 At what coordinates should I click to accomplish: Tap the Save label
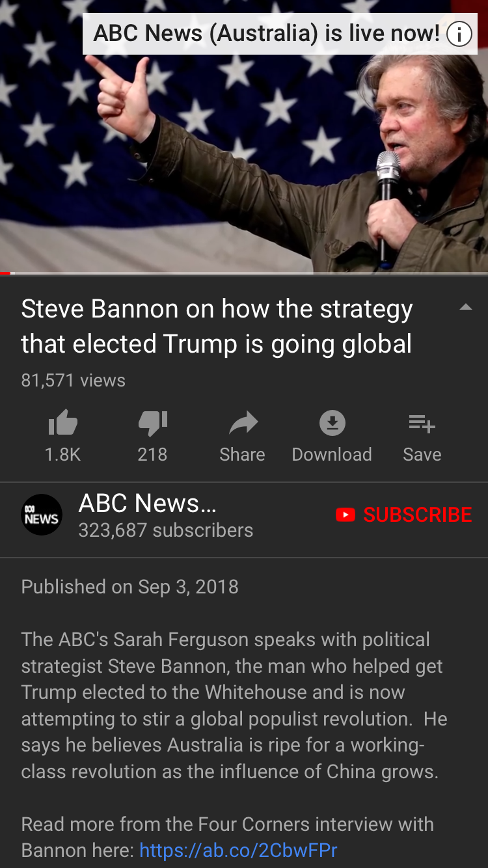(422, 454)
